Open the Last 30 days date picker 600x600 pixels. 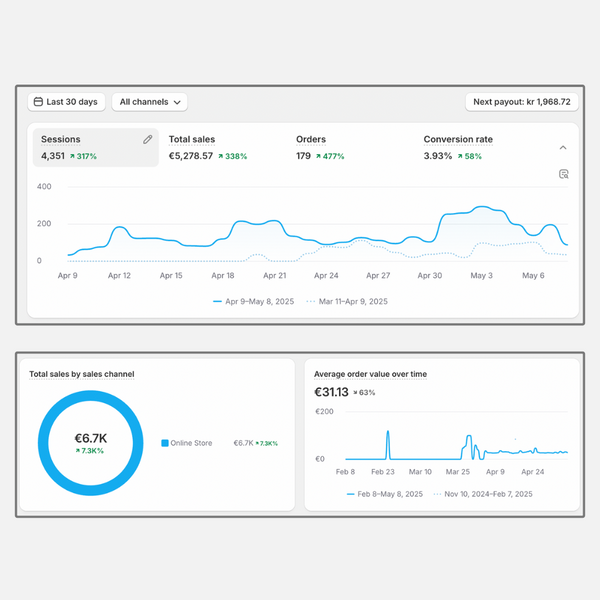[66, 102]
